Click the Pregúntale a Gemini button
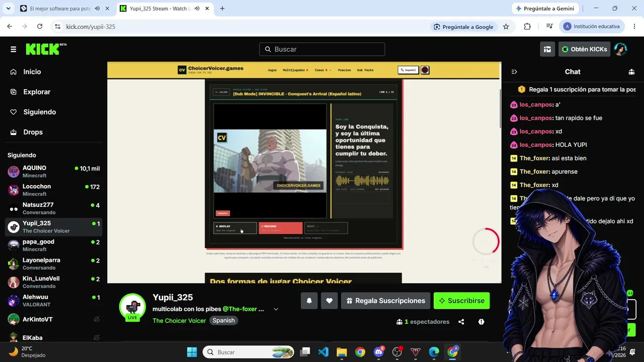The width and height of the screenshot is (644, 362). pos(544,9)
